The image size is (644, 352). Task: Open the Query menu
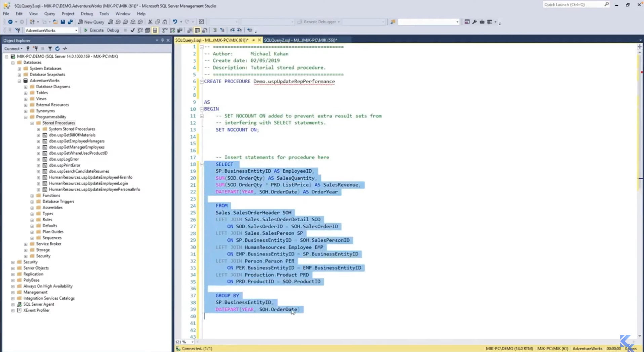(49, 14)
